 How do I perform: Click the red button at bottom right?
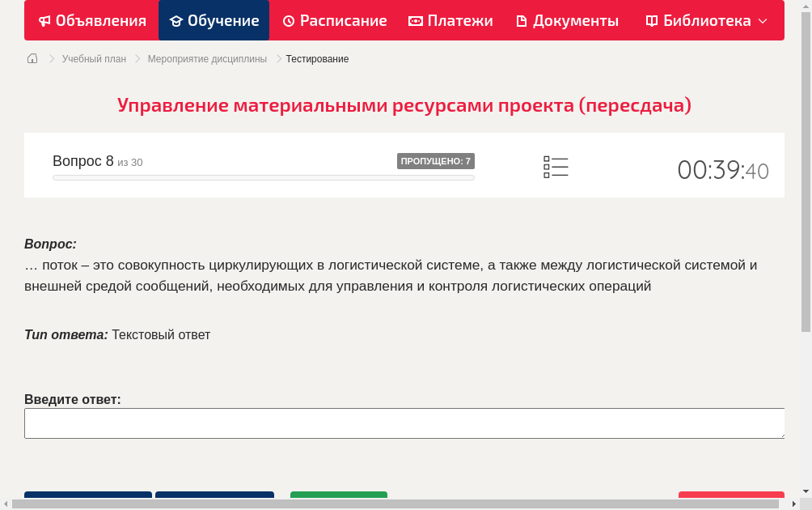click(730, 498)
